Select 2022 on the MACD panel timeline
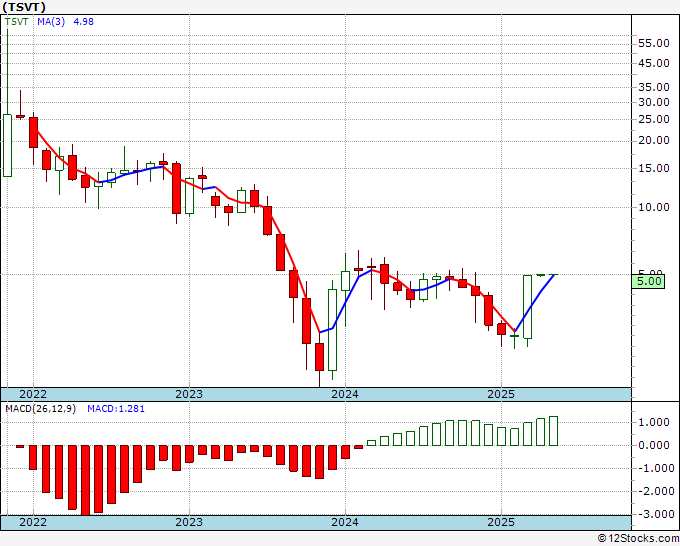Image resolution: width=680 pixels, height=546 pixels. point(33,522)
